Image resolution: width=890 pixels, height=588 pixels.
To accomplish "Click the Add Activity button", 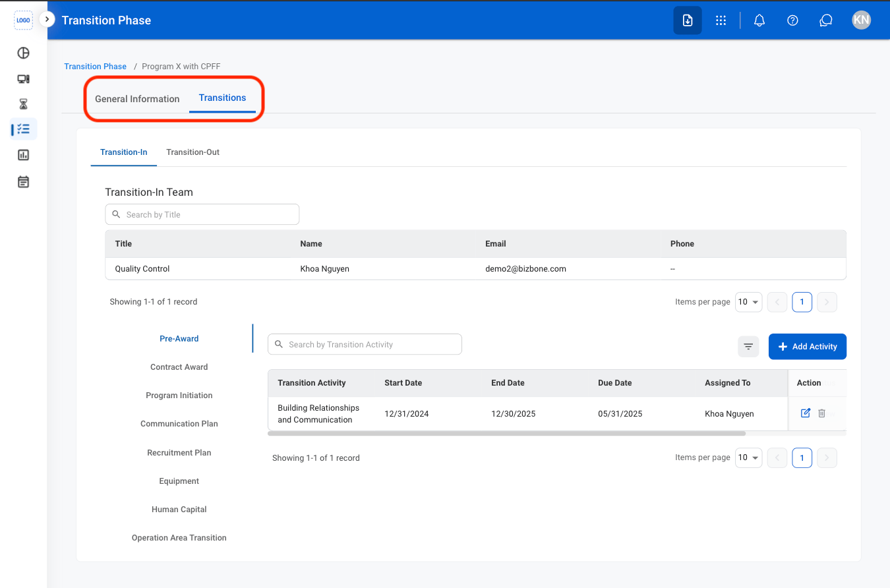I will tap(807, 347).
